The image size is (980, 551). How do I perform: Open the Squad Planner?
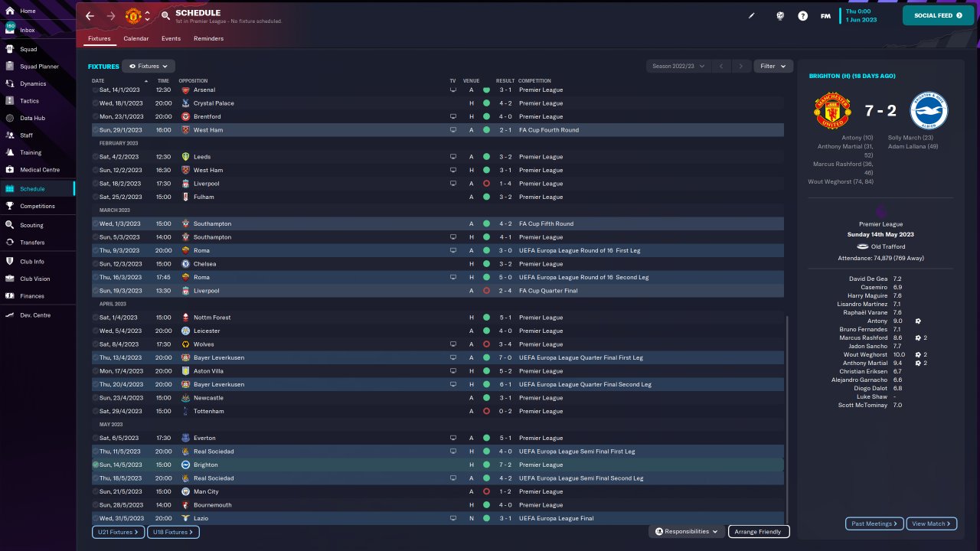click(x=38, y=67)
